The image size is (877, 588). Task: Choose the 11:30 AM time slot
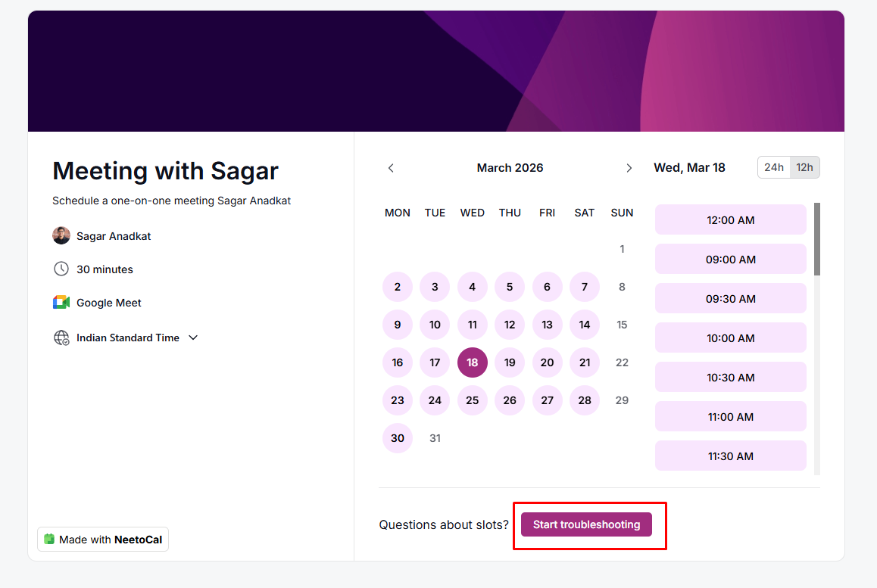730,456
